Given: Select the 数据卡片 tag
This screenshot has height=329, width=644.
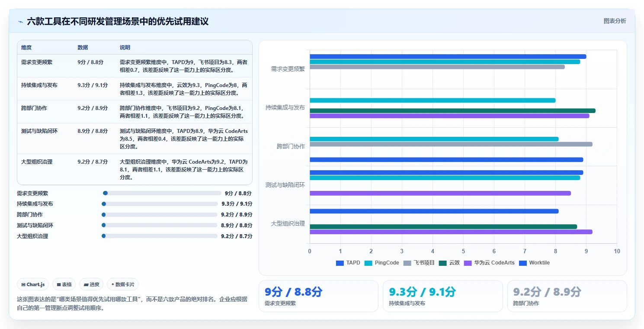Looking at the screenshot, I should (123, 284).
